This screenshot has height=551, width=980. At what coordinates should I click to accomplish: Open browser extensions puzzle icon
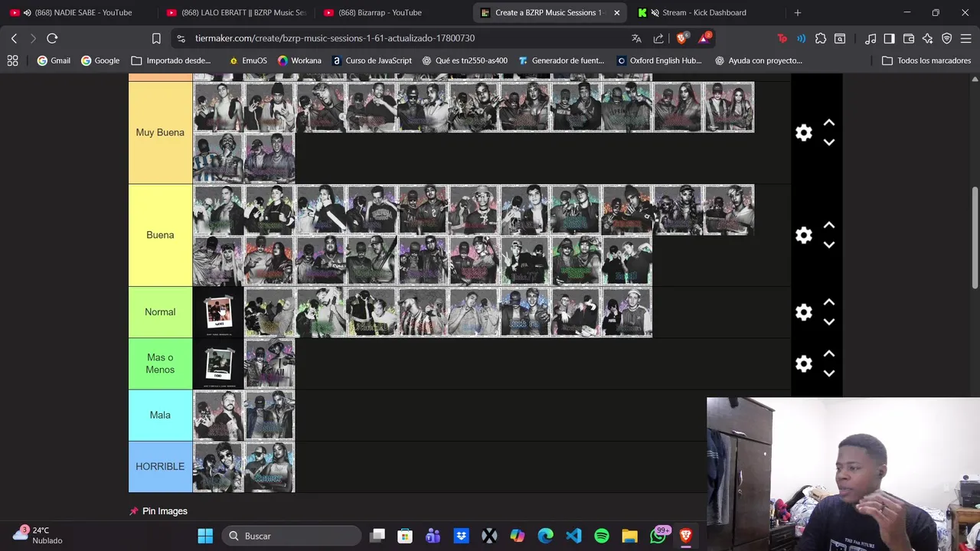(821, 38)
